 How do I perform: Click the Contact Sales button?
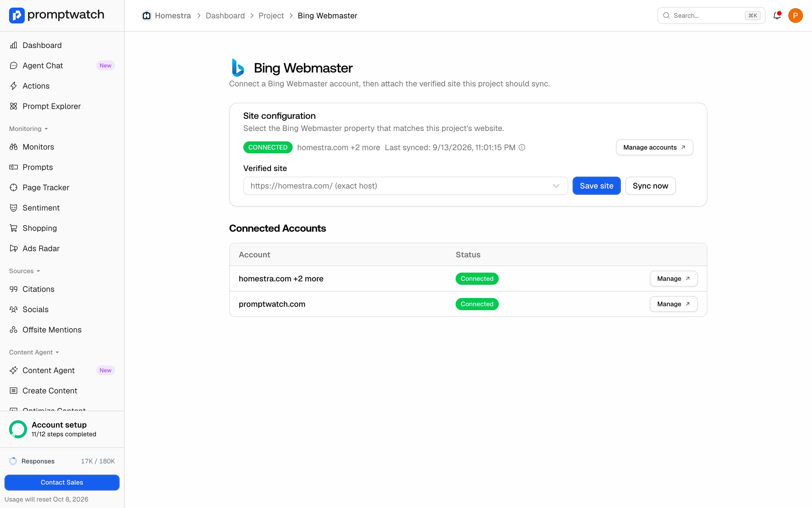62,483
